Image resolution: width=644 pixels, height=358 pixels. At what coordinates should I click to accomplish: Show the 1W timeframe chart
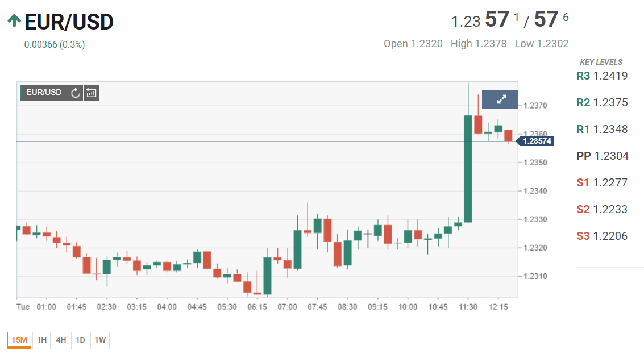pos(100,340)
